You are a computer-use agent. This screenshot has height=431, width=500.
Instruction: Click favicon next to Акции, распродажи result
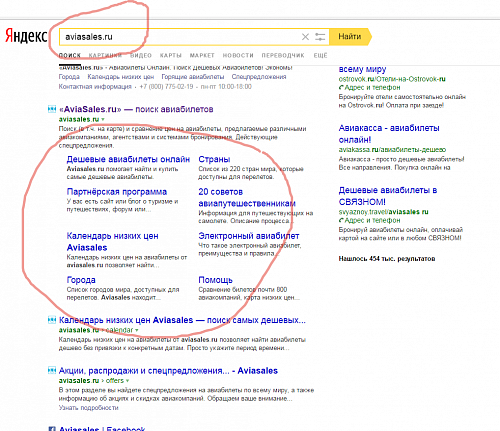coord(52,370)
